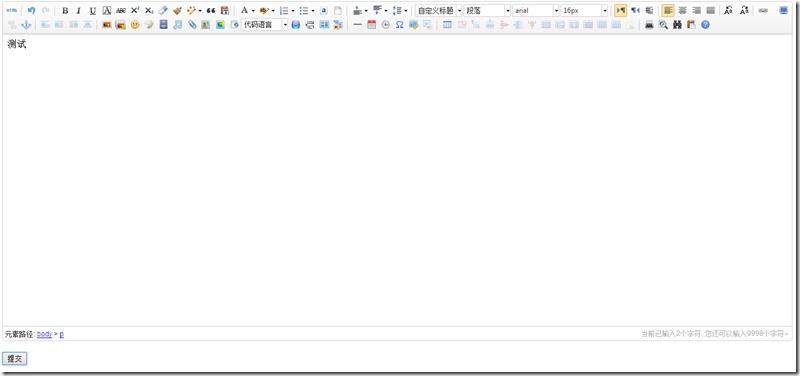
Task: Expand line height options arrow
Action: pos(406,10)
